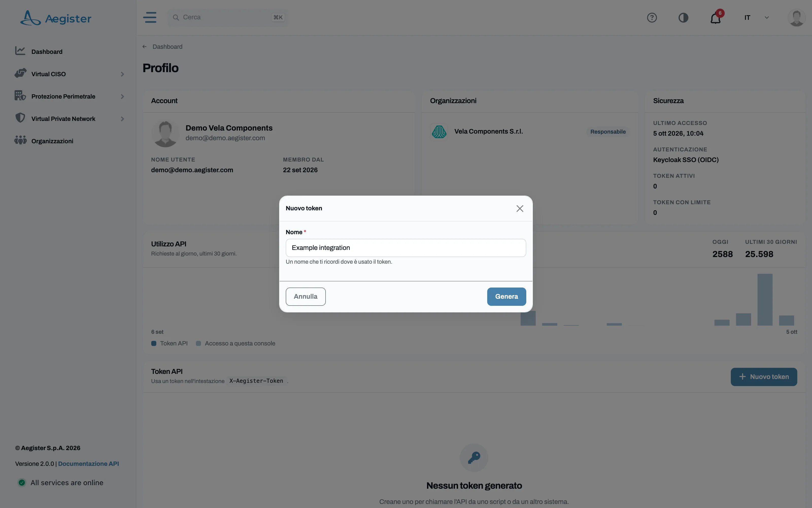Click the Vela Components S.r.l. logo
812x508 pixels.
point(439,132)
